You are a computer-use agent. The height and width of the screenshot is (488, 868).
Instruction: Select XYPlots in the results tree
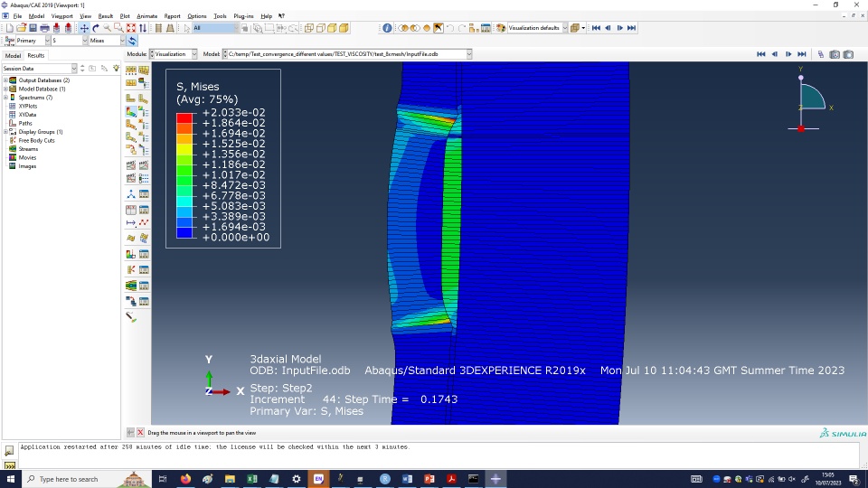pyautogui.click(x=28, y=106)
